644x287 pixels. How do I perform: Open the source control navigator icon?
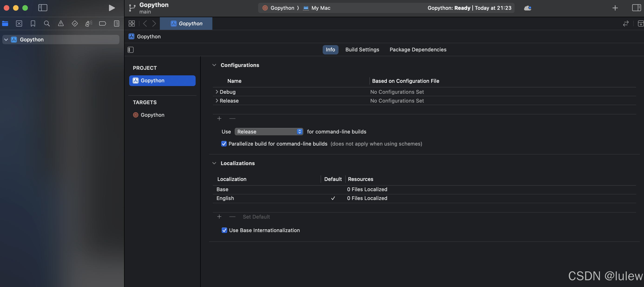point(19,23)
